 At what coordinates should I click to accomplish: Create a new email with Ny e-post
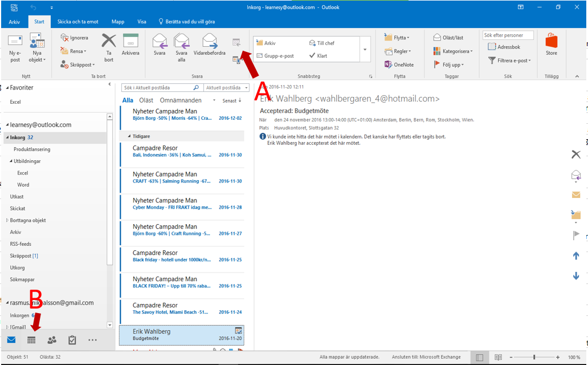coord(15,48)
